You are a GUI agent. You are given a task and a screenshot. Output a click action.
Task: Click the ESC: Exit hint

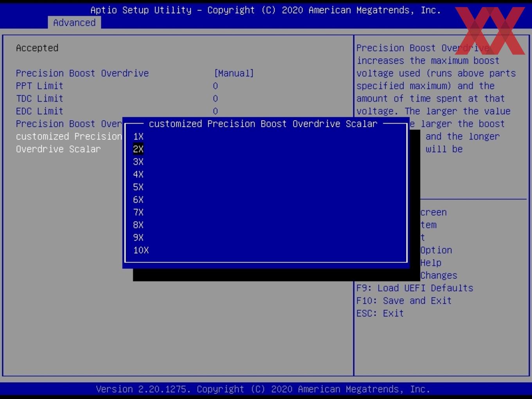click(380, 313)
